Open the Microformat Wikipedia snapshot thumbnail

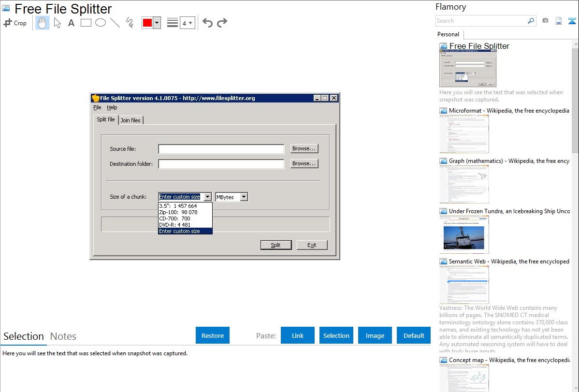pos(464,134)
